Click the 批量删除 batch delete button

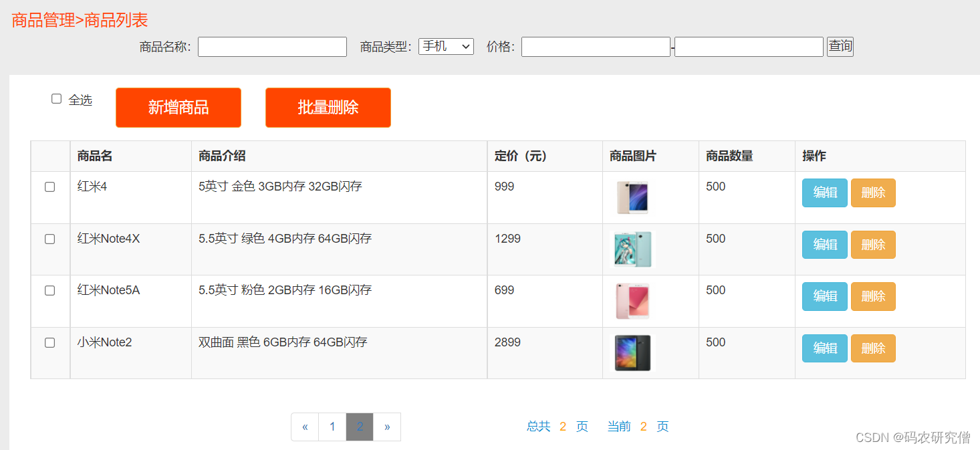[x=328, y=107]
